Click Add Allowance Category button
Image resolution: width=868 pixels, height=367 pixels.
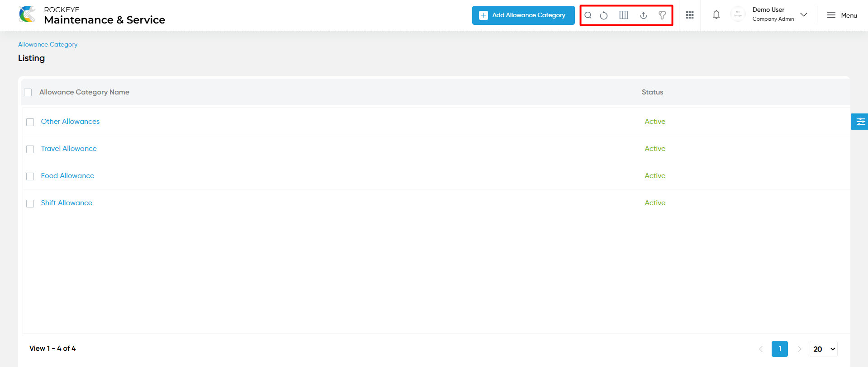pos(523,15)
